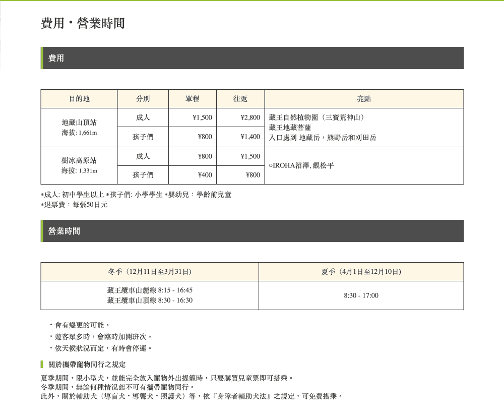504x420 pixels.
Task: Click the text 藏王地藏菩薩
Action: tap(290, 128)
